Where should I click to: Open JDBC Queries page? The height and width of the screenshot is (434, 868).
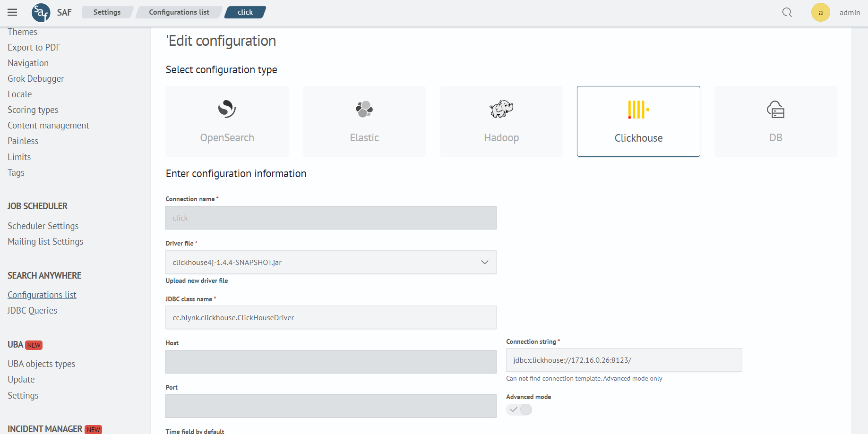[32, 311]
